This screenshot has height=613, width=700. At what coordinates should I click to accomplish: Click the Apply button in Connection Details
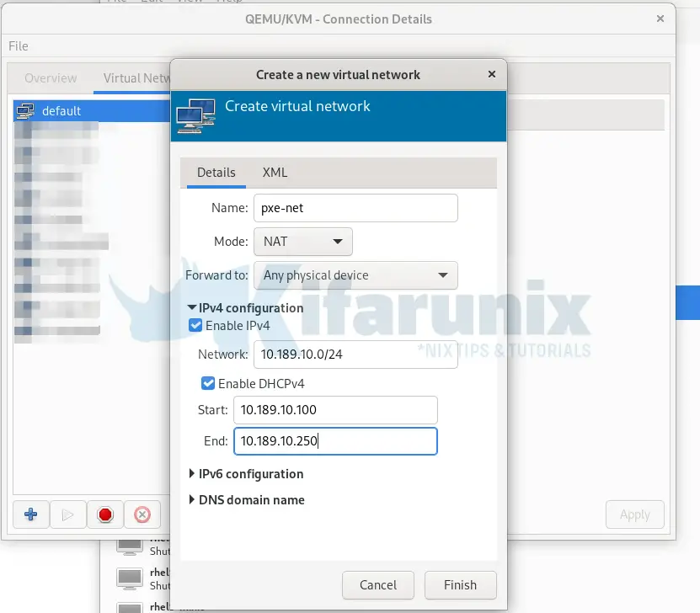pyautogui.click(x=635, y=514)
